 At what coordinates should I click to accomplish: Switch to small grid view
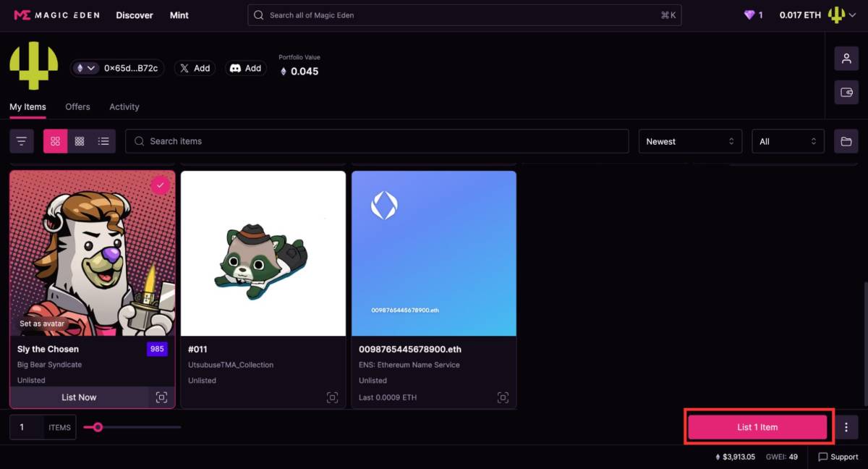click(80, 141)
